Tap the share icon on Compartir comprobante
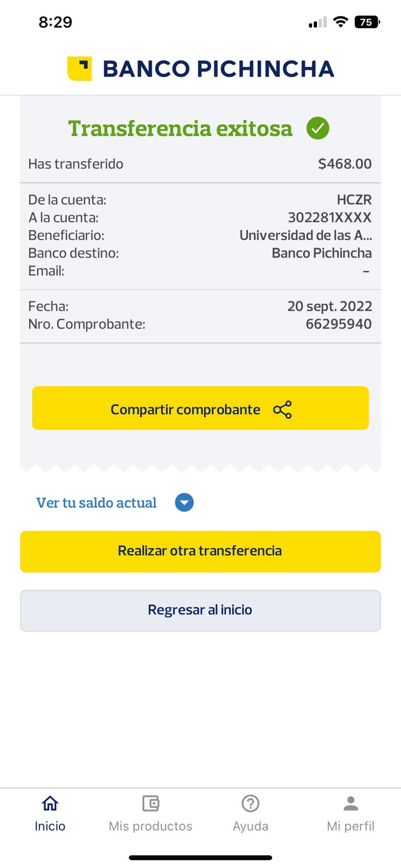This screenshot has height=868, width=401. coord(282,410)
